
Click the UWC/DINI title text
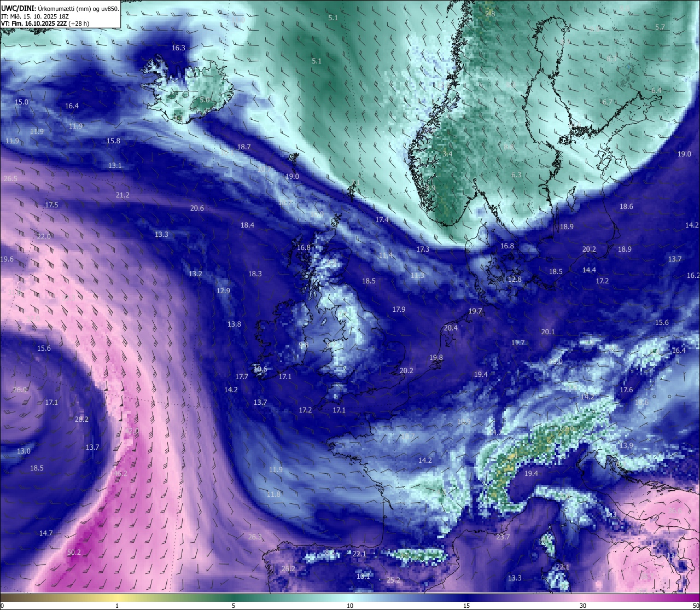coord(17,8)
